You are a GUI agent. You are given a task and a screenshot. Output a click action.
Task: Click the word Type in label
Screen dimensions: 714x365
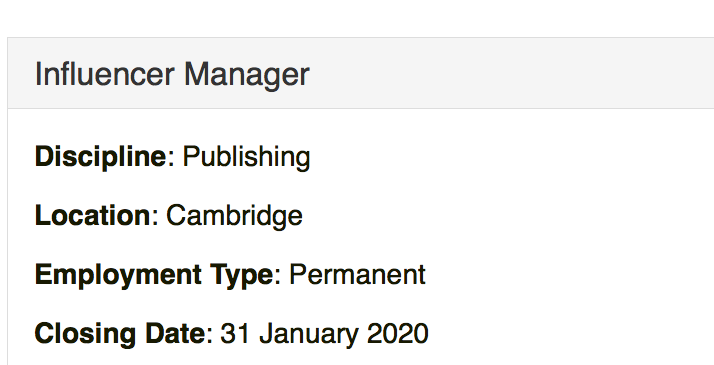pos(241,274)
